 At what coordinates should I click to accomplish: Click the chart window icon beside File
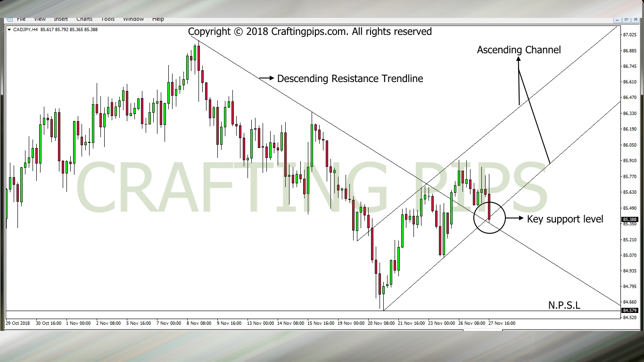[9, 19]
